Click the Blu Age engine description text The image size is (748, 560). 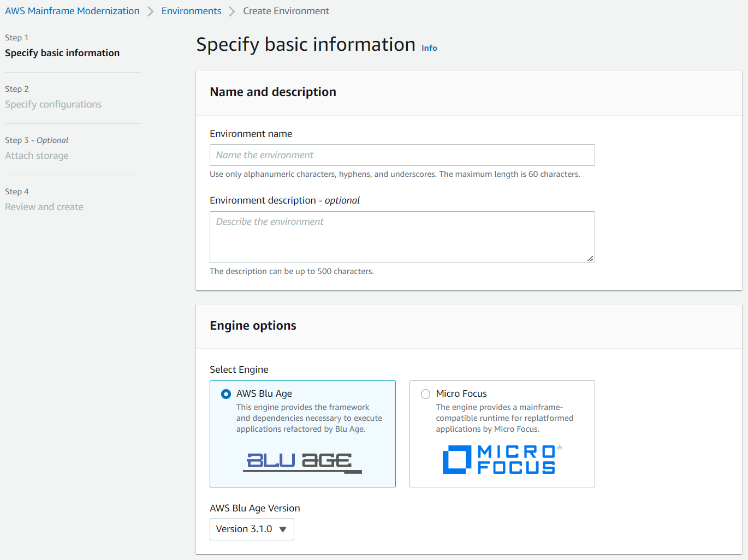click(x=309, y=418)
